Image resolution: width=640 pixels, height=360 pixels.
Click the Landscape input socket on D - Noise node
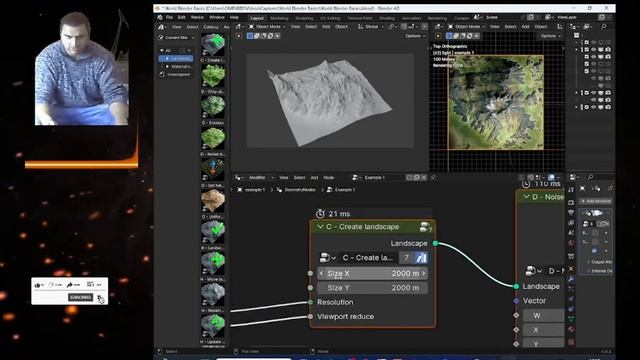(x=516, y=287)
